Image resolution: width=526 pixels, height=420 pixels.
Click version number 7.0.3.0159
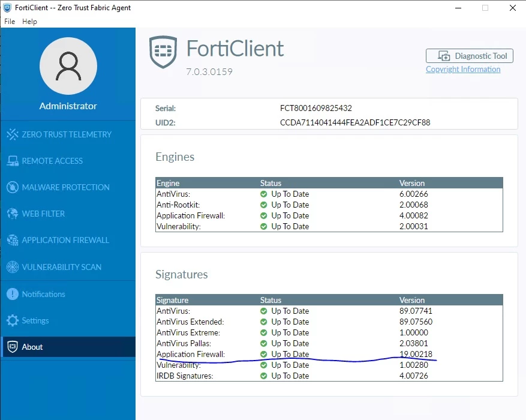point(209,71)
